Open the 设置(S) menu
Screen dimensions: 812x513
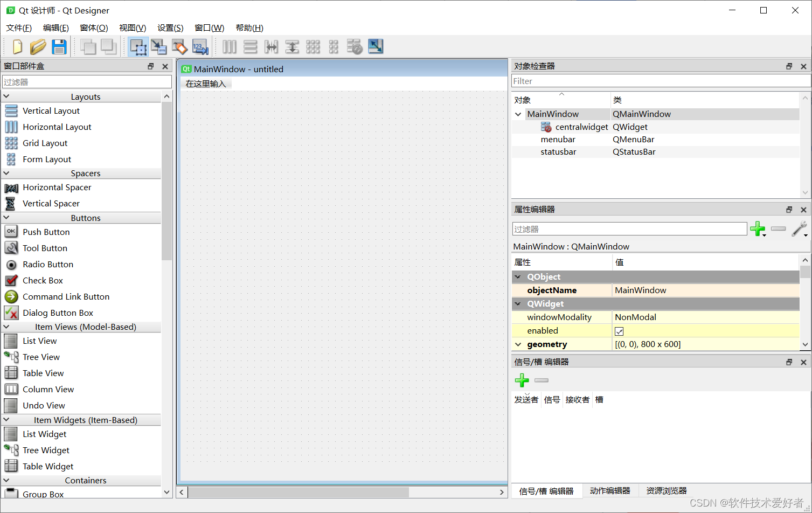(170, 28)
